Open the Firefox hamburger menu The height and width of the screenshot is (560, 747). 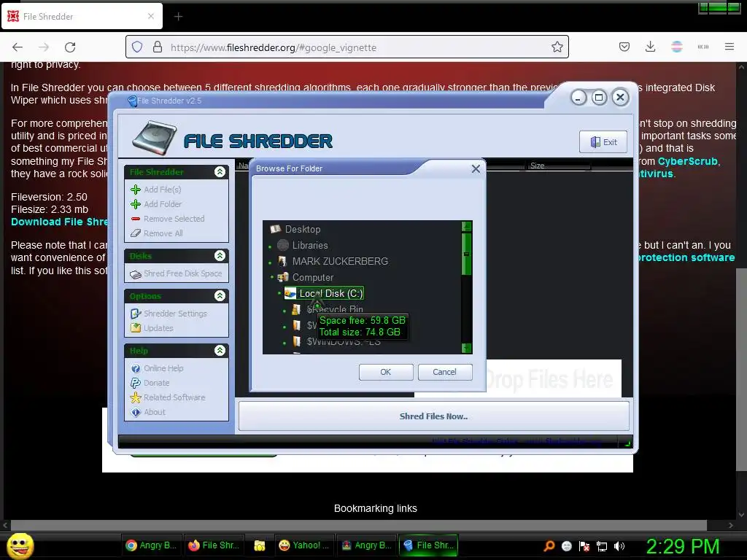[x=729, y=47]
